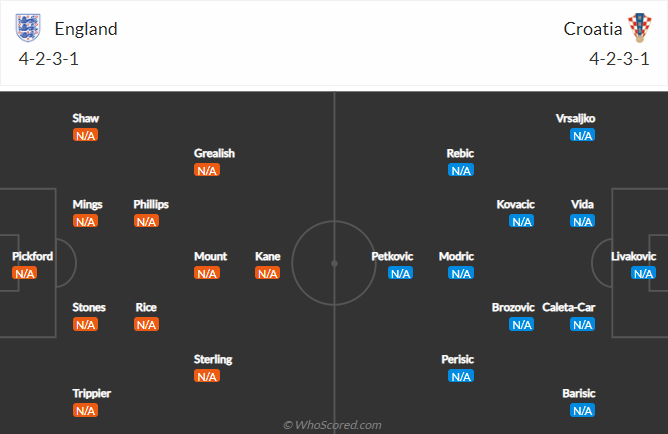The image size is (668, 434).
Task: Click England's 4-2-3-1 formation text
Action: (49, 58)
